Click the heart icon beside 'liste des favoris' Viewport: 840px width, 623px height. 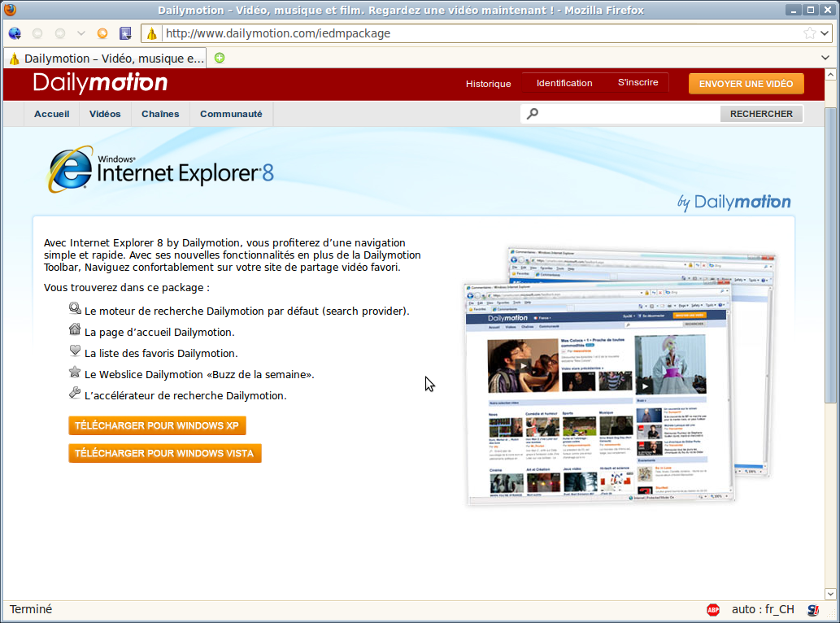point(75,351)
